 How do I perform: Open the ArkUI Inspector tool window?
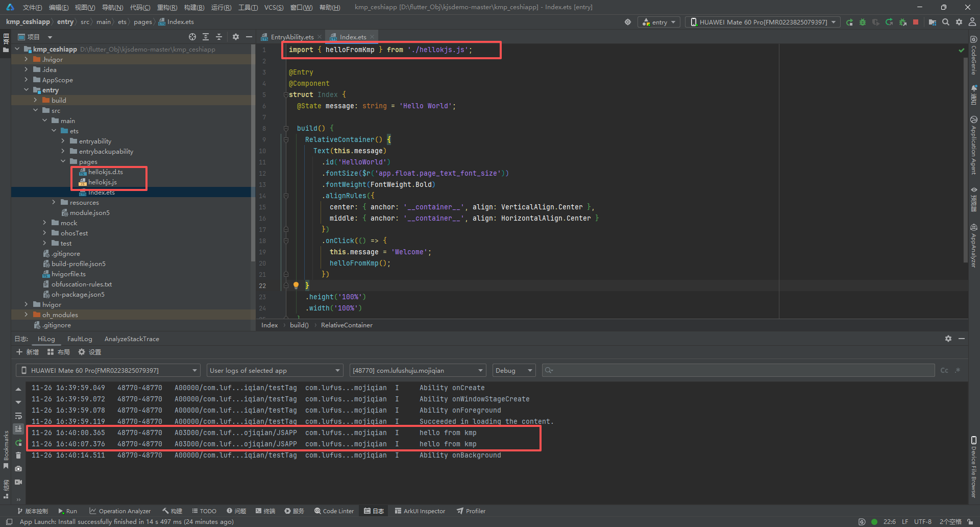[420, 511]
